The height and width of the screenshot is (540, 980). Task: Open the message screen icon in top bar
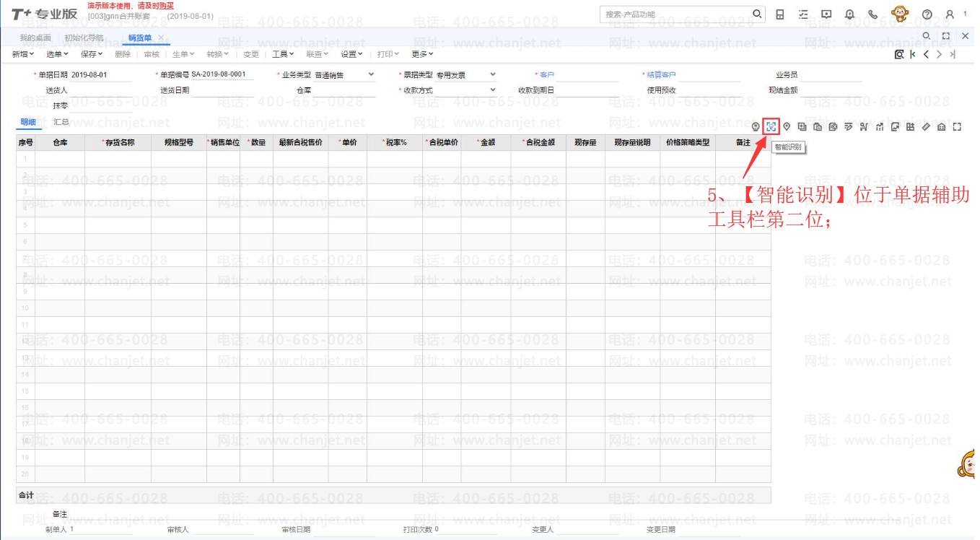point(826,14)
